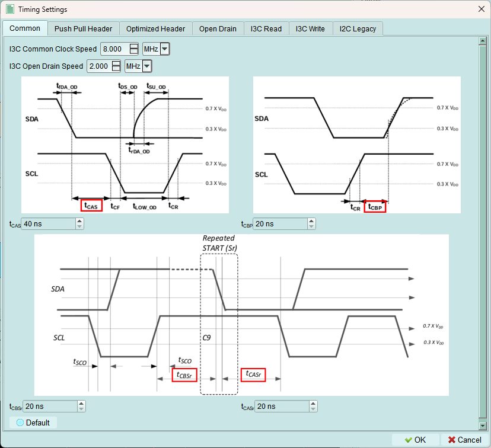Increase tCBSr value using its up arrow
This screenshot has width=491, height=448.
click(81, 404)
